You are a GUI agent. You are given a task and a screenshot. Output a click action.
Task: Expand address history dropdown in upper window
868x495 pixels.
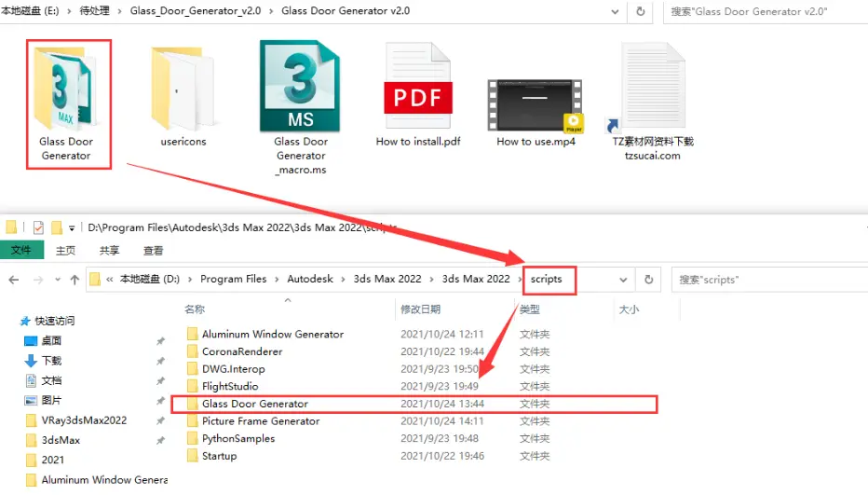coord(615,11)
